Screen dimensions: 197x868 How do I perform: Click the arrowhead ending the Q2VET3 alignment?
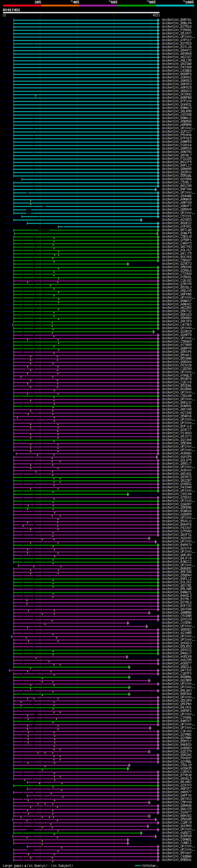[x=128, y=264]
